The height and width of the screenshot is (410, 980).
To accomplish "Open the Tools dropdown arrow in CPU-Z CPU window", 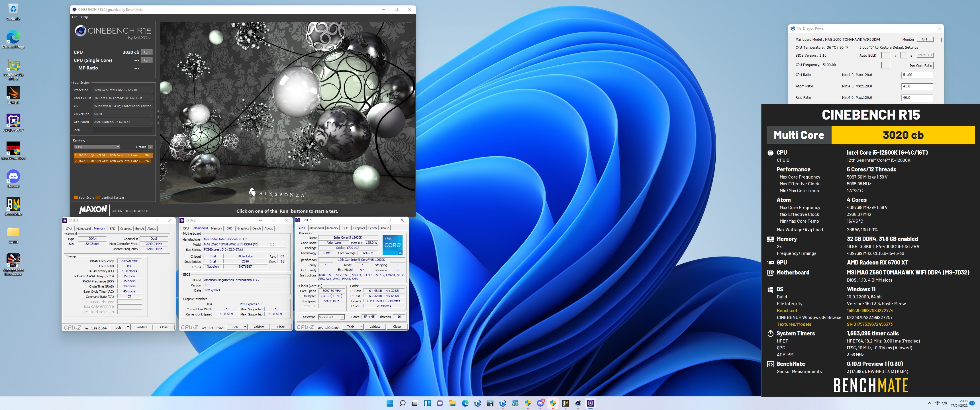I will pos(361,327).
